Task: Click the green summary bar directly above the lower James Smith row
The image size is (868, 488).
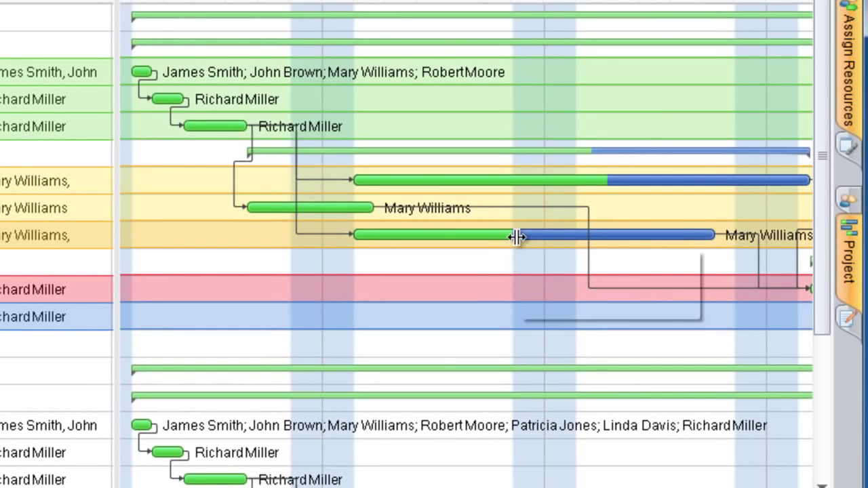Action: tap(472, 396)
